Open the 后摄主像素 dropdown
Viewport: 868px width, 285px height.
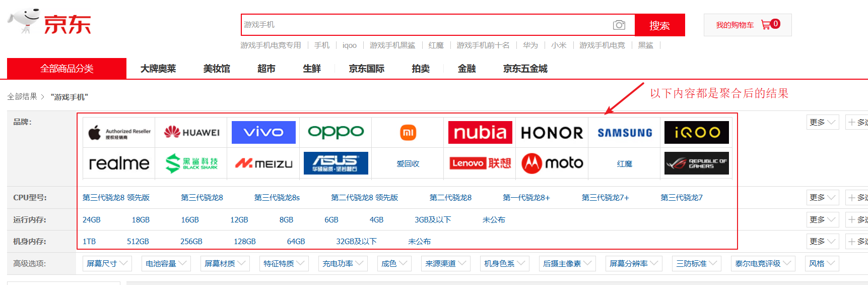pos(567,263)
